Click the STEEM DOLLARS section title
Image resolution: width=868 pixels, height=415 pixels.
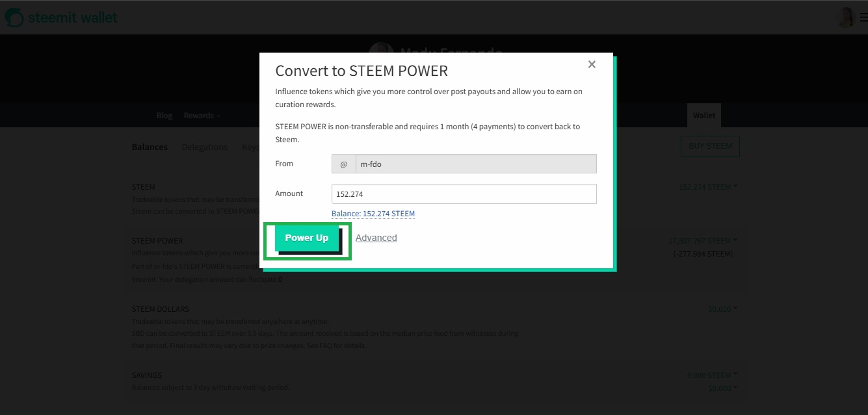tap(161, 309)
